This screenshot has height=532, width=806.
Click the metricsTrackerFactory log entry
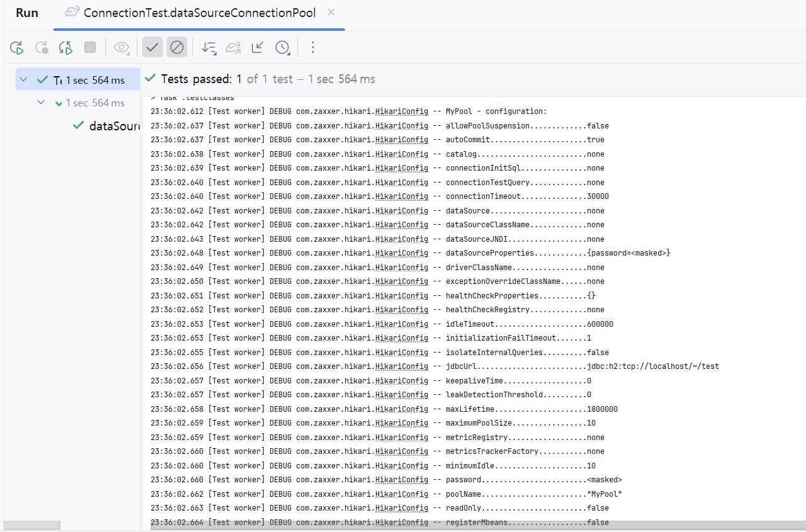525,451
